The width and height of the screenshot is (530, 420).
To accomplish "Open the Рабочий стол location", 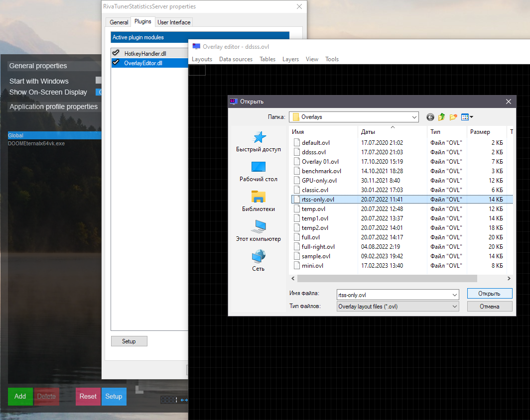I will [259, 172].
